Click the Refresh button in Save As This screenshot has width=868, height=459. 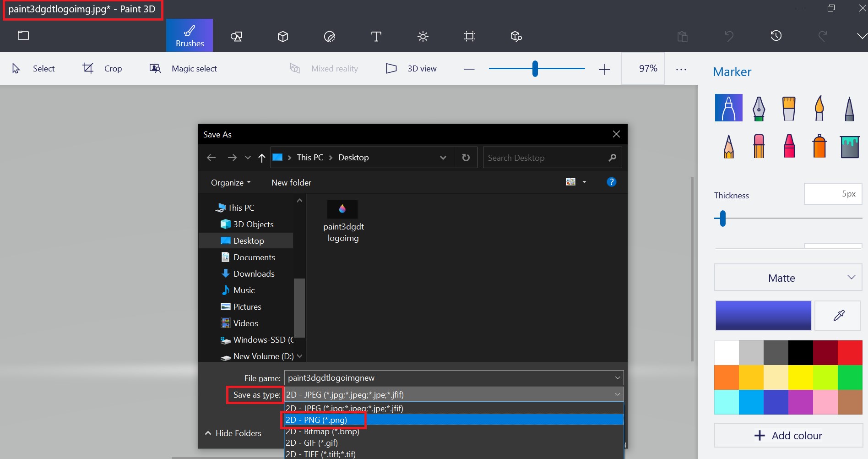click(466, 158)
